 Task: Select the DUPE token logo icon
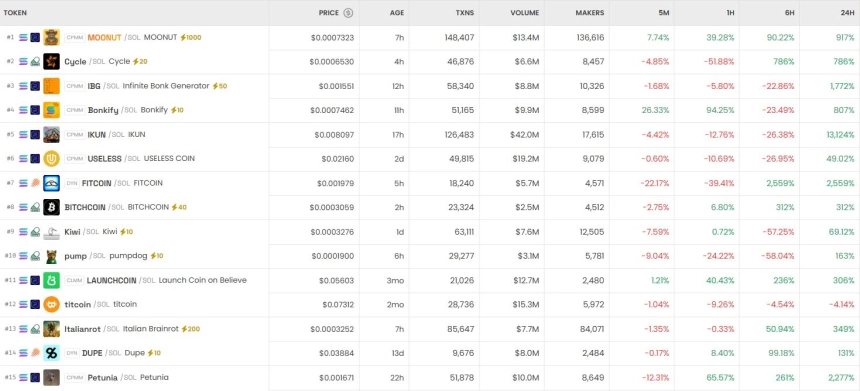click(x=52, y=353)
